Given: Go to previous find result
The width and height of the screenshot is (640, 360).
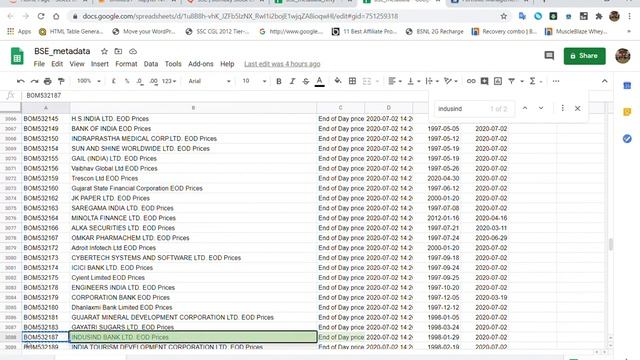Looking at the screenshot, I should pos(525,108).
